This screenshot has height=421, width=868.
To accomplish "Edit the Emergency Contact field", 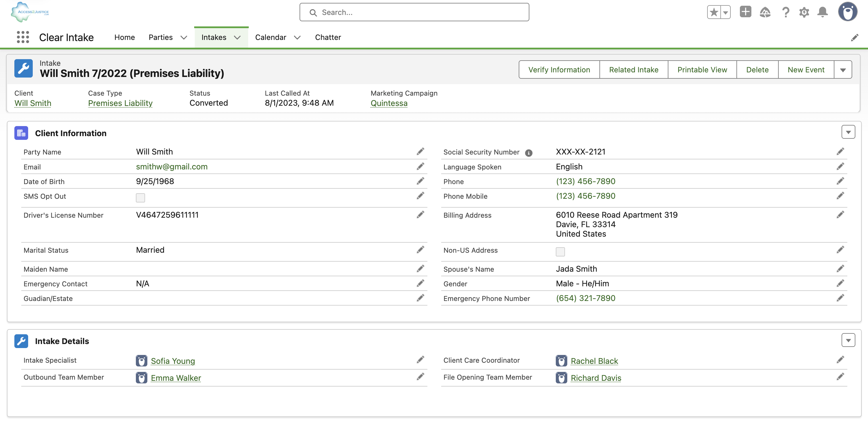I will 420,283.
